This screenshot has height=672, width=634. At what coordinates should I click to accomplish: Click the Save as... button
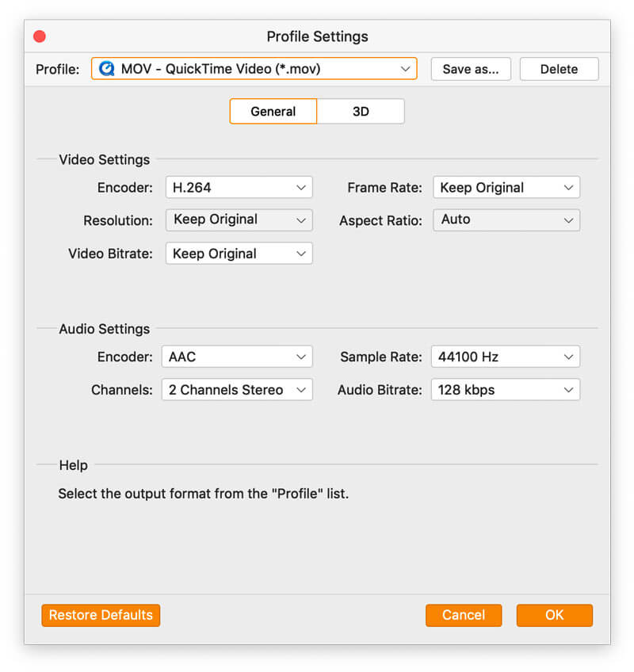click(471, 69)
